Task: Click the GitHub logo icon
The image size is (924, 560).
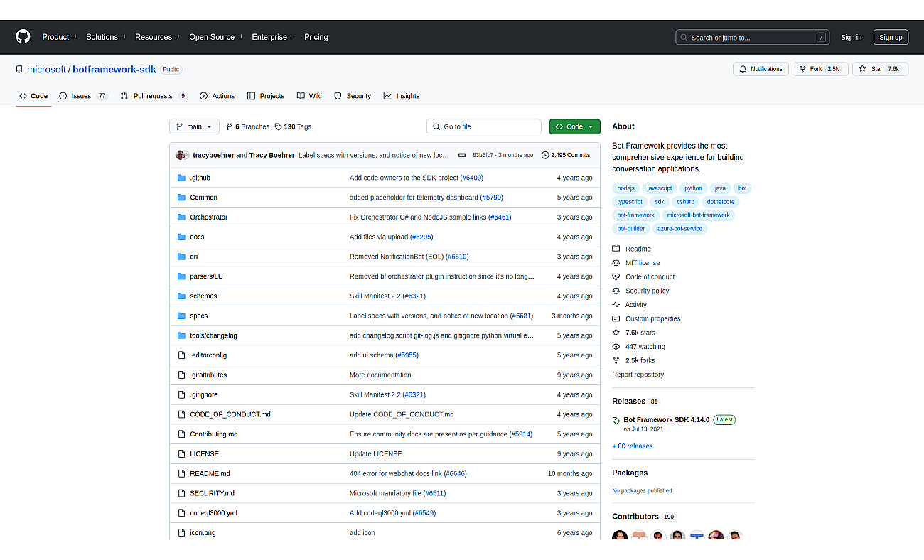Action: point(23,37)
